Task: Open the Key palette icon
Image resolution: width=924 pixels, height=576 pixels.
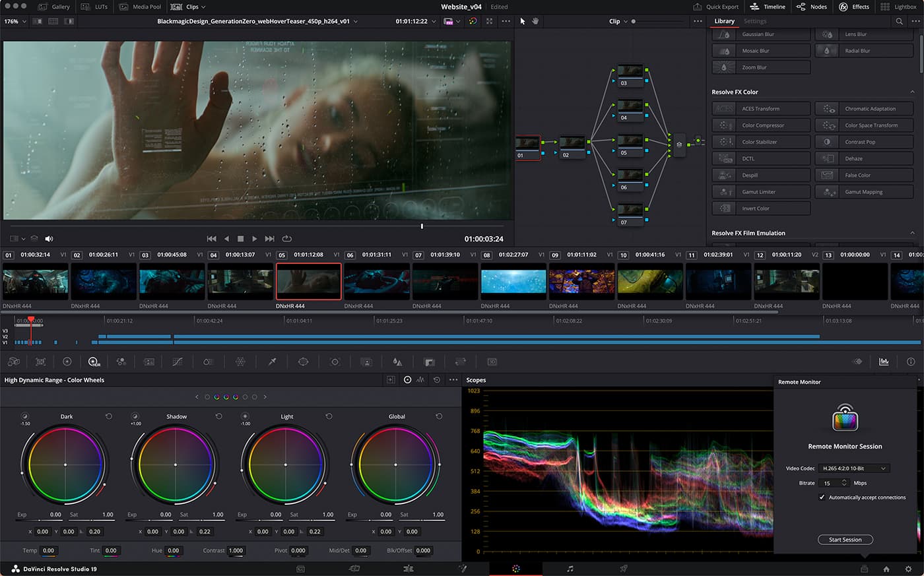Action: pyautogui.click(x=429, y=362)
